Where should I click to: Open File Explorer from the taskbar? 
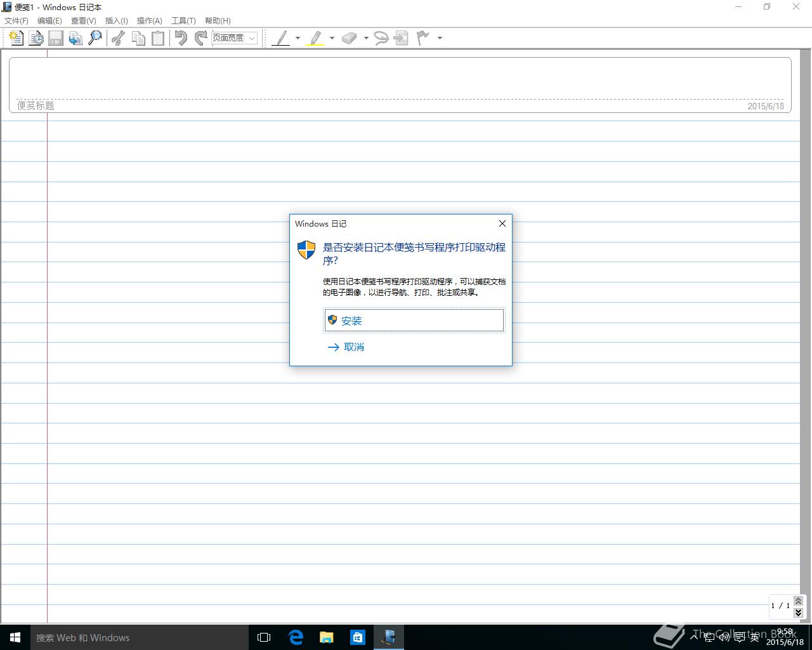point(327,637)
